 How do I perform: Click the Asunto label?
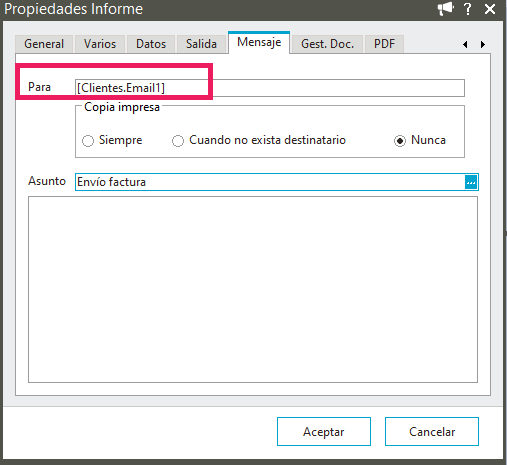point(47,181)
